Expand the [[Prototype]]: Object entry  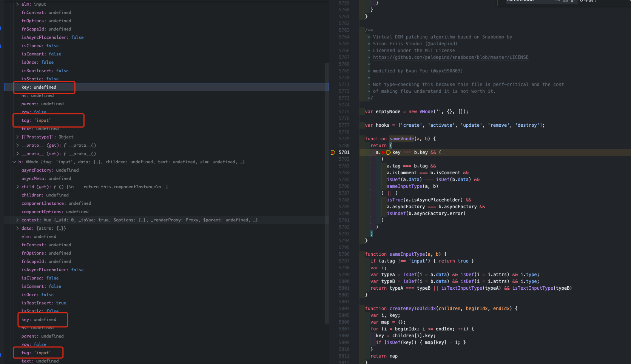[x=17, y=137]
